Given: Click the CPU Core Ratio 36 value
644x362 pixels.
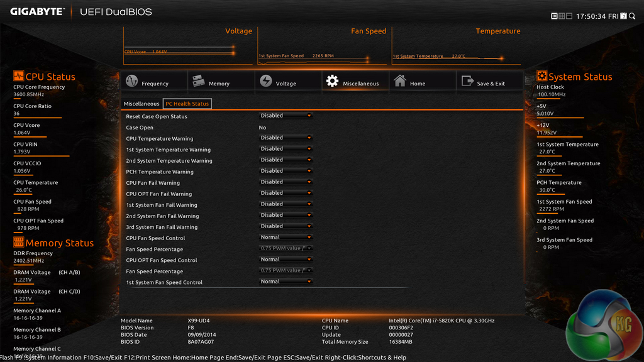Looking at the screenshot, I should (16, 114).
